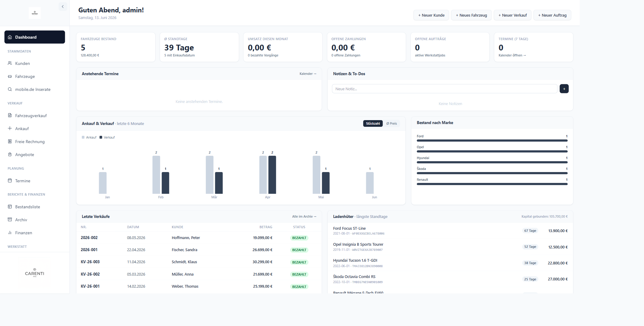Start a new sale with Neuer Verkauf

pyautogui.click(x=512, y=15)
